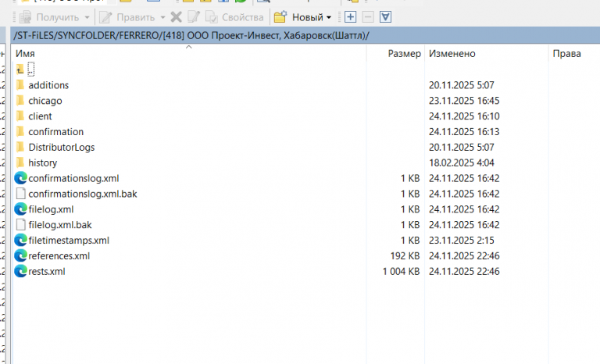Click the remote path address bar
The width and height of the screenshot is (600, 364).
pyautogui.click(x=305, y=36)
